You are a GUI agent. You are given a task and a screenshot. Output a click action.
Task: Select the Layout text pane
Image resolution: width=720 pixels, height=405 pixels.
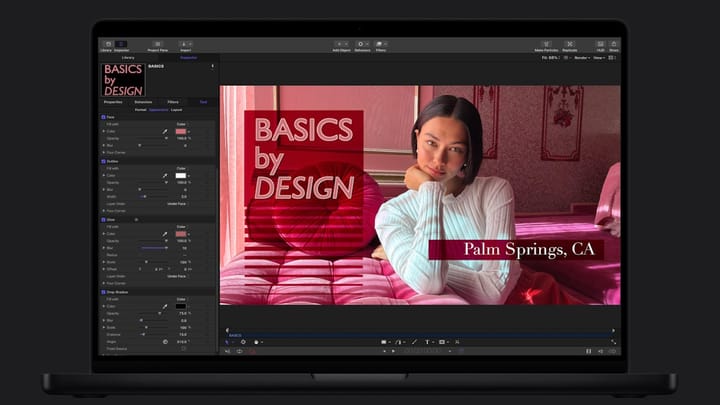[177, 110]
